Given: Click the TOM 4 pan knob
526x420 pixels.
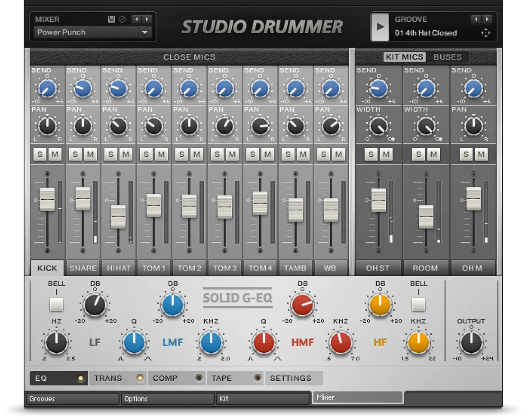Looking at the screenshot, I should [x=260, y=126].
